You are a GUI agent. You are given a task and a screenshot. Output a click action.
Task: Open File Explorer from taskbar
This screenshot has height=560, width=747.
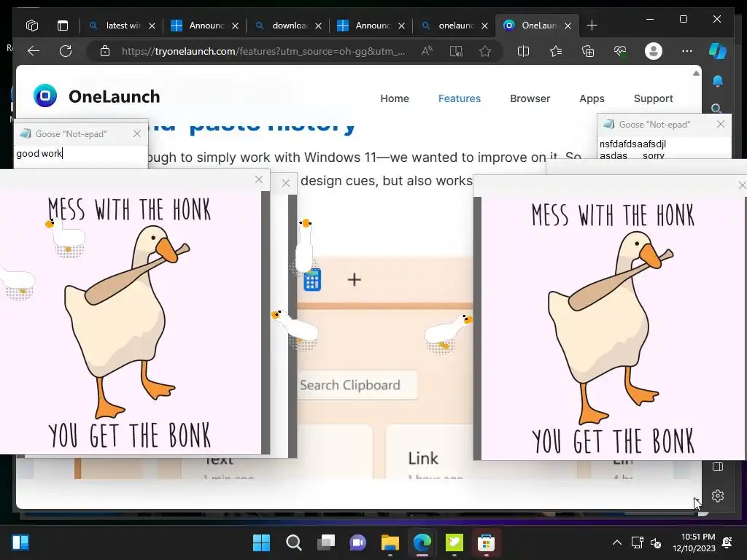coord(390,542)
